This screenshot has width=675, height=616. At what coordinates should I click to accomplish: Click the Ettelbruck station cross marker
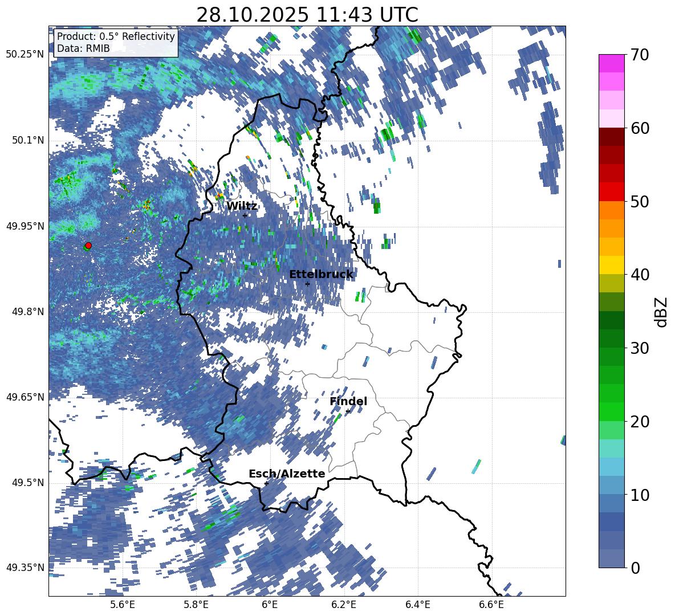(x=307, y=284)
